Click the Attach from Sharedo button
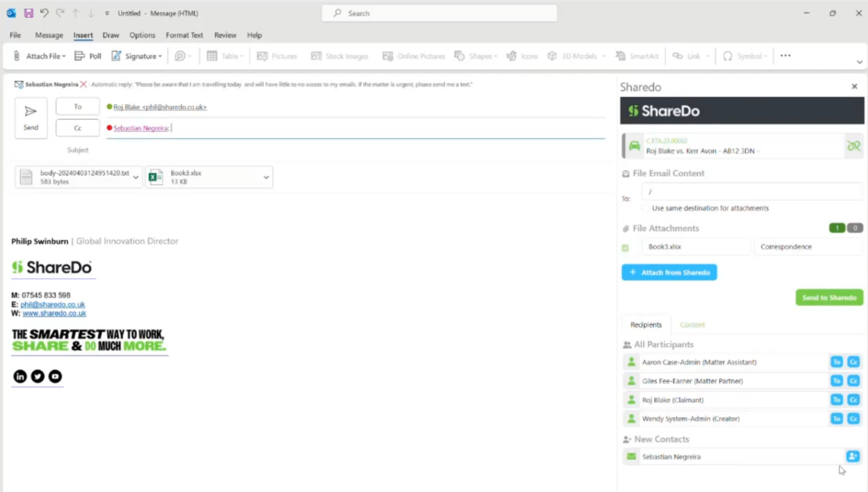 [669, 272]
